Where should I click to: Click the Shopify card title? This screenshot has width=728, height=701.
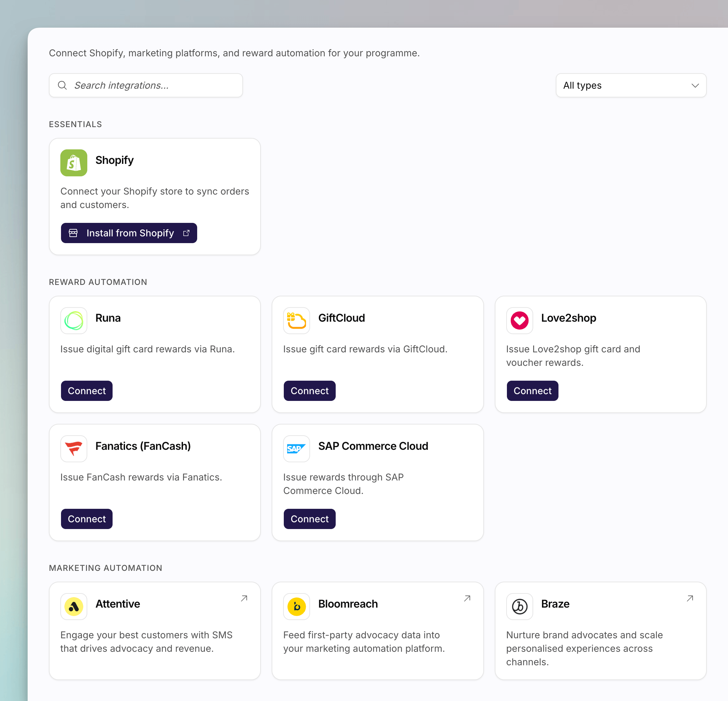[x=114, y=160]
